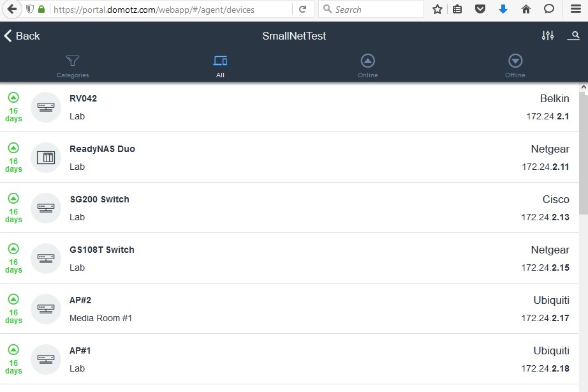Open the bookmarks list icon
This screenshot has height=392, width=588.
click(x=457, y=9)
